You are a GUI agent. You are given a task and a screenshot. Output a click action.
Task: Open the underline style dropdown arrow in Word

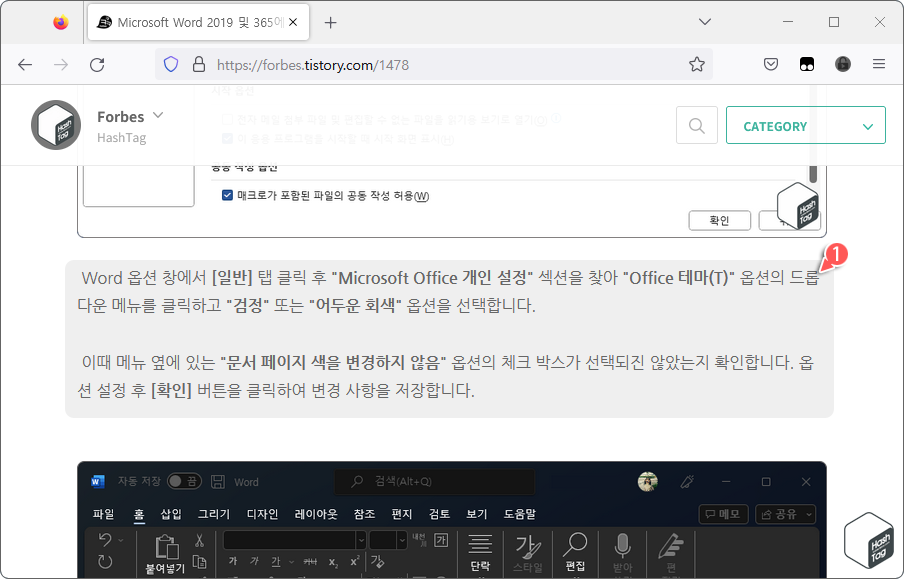(292, 562)
